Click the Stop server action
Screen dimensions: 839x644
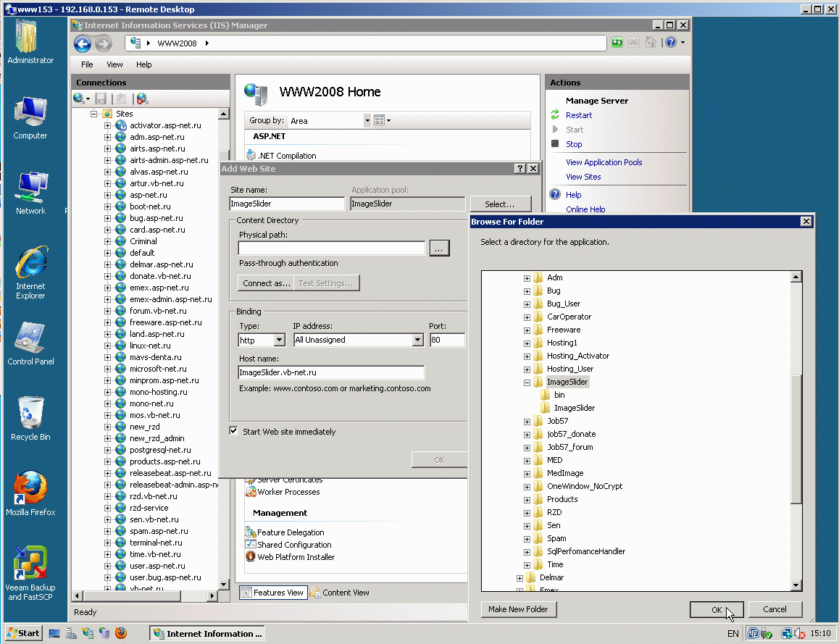(x=574, y=144)
